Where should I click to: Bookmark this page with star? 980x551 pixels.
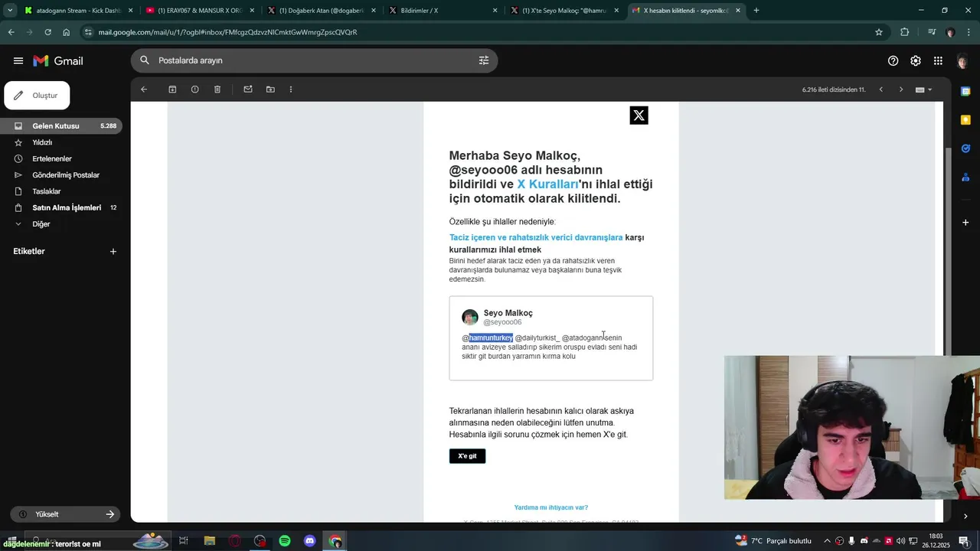coord(879,32)
